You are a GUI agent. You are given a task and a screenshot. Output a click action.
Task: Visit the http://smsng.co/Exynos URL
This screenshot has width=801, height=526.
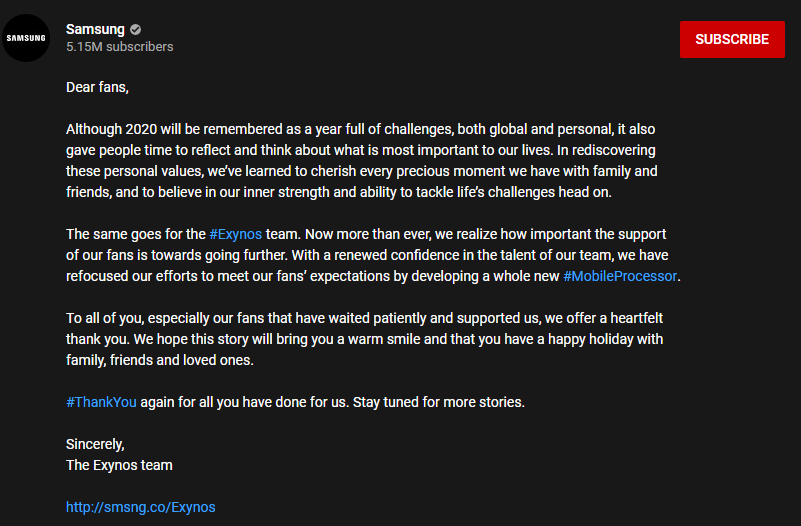(140, 507)
